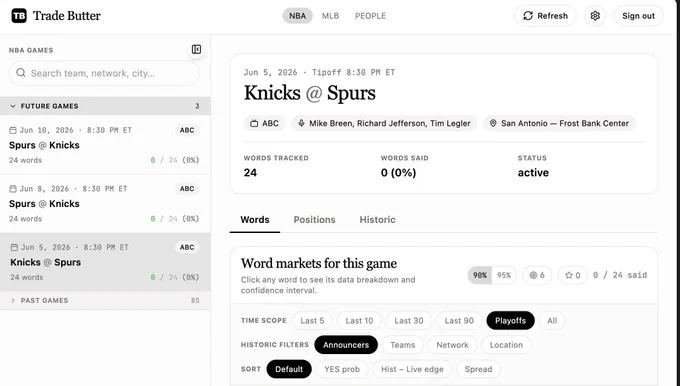The image size is (680, 386).
Task: Click the TV icon in the ABC chip
Action: click(x=254, y=124)
